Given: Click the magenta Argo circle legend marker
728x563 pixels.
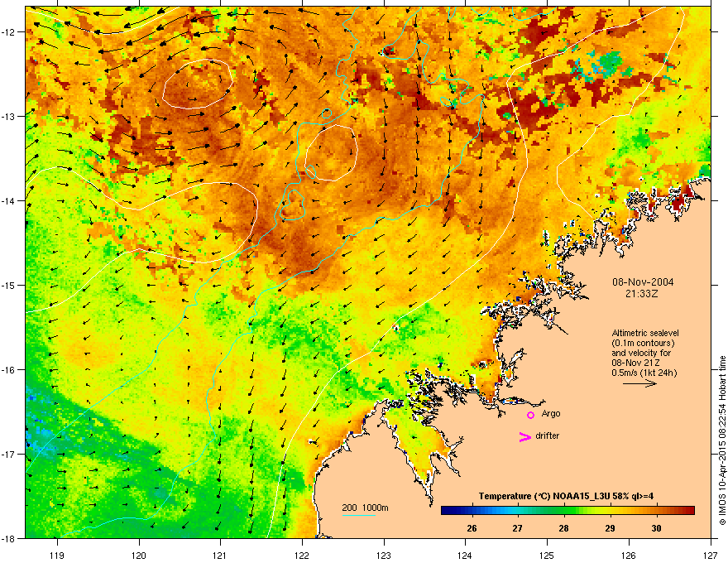Looking at the screenshot, I should (x=530, y=415).
